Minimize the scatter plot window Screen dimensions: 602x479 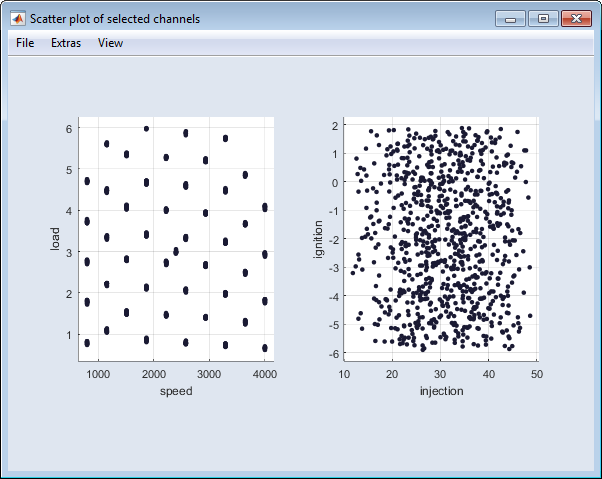[x=511, y=19]
